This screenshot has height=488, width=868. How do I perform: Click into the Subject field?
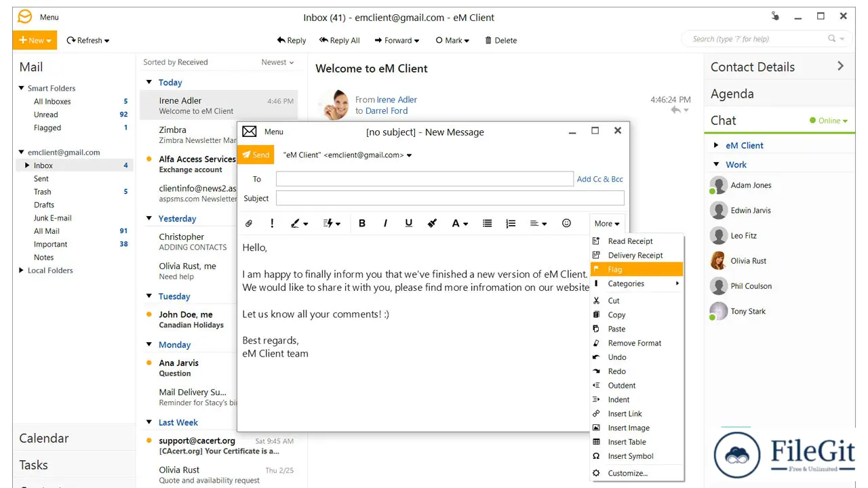point(450,198)
